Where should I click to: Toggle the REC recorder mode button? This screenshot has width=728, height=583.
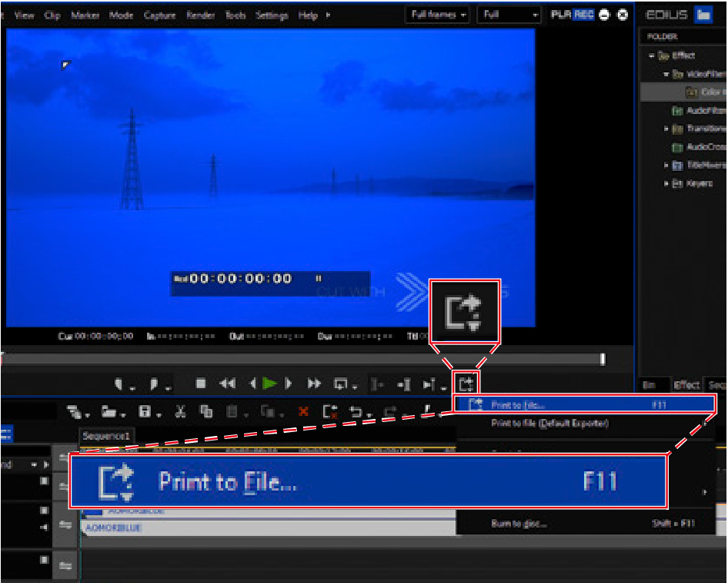[583, 15]
